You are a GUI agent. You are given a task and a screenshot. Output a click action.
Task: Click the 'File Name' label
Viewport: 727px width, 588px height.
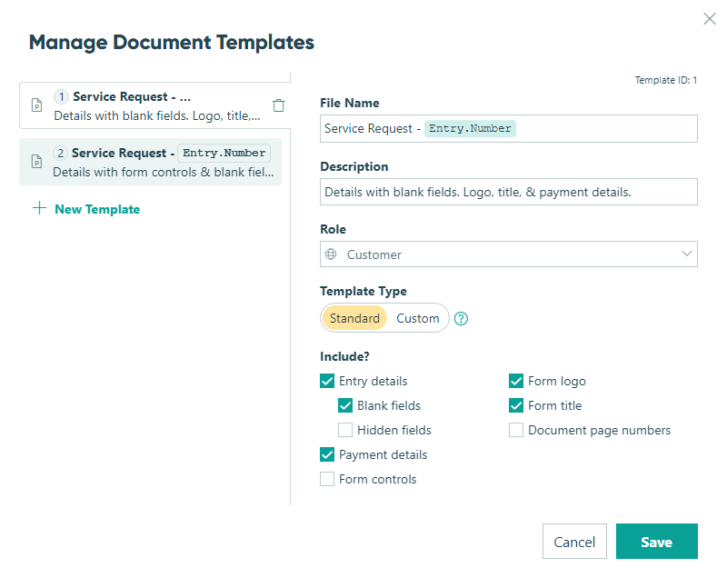coord(350,103)
